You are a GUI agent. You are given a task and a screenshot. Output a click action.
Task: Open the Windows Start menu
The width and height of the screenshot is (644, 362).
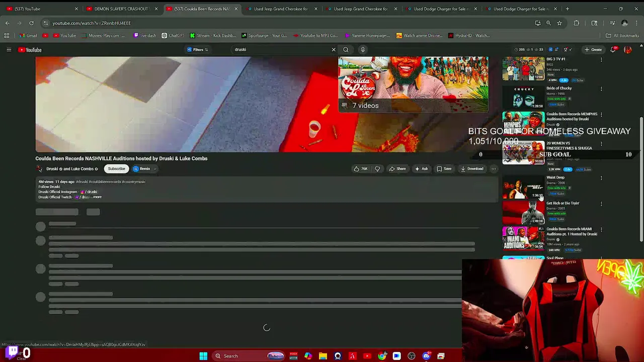203,356
